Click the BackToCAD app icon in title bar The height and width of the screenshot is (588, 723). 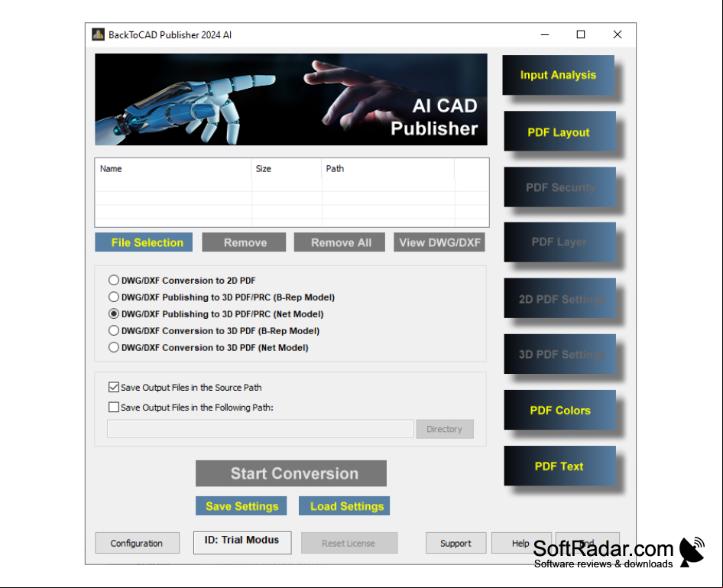pos(98,34)
